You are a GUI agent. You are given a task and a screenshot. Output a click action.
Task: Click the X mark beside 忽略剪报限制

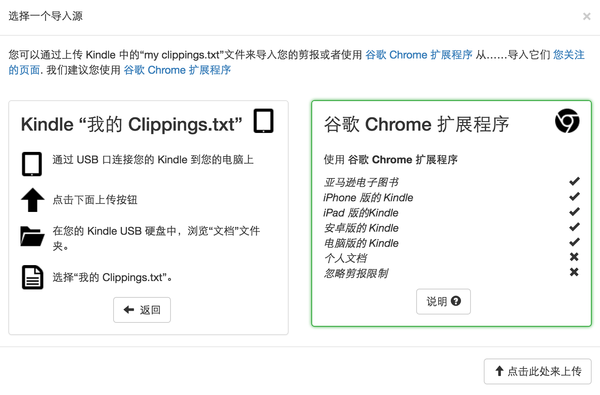tap(574, 272)
